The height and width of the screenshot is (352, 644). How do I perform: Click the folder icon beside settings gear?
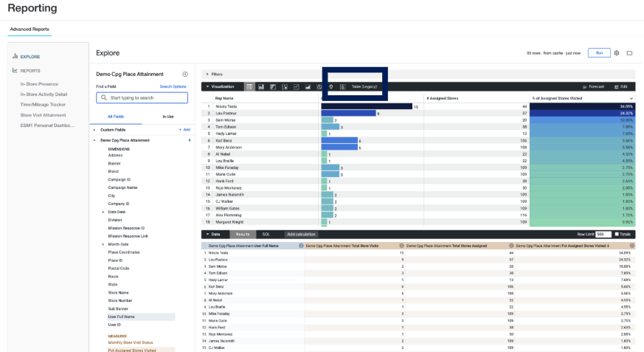(x=629, y=53)
